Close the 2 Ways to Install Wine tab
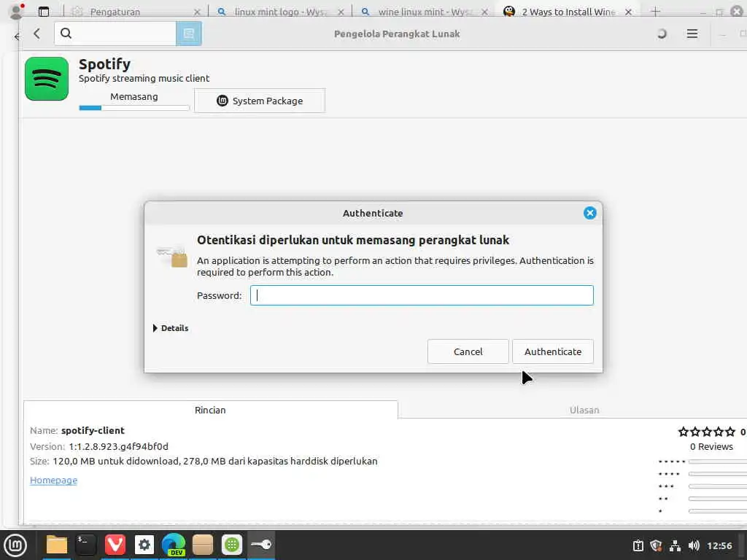The image size is (747, 560). [x=628, y=12]
